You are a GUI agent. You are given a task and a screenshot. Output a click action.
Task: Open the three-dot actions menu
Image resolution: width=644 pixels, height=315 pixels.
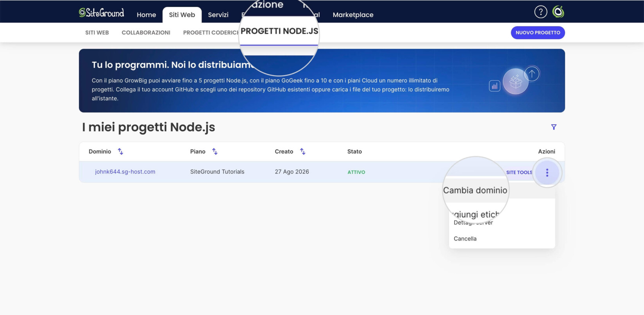coord(547,172)
